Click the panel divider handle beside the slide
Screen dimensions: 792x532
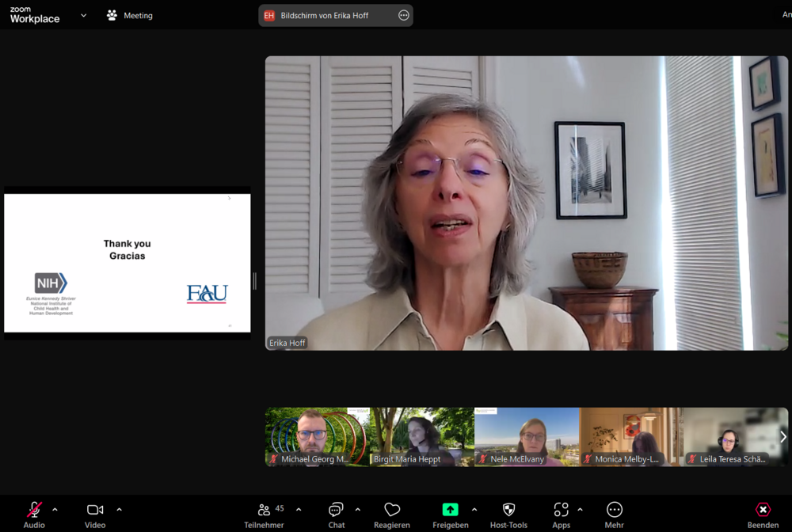[x=254, y=281]
